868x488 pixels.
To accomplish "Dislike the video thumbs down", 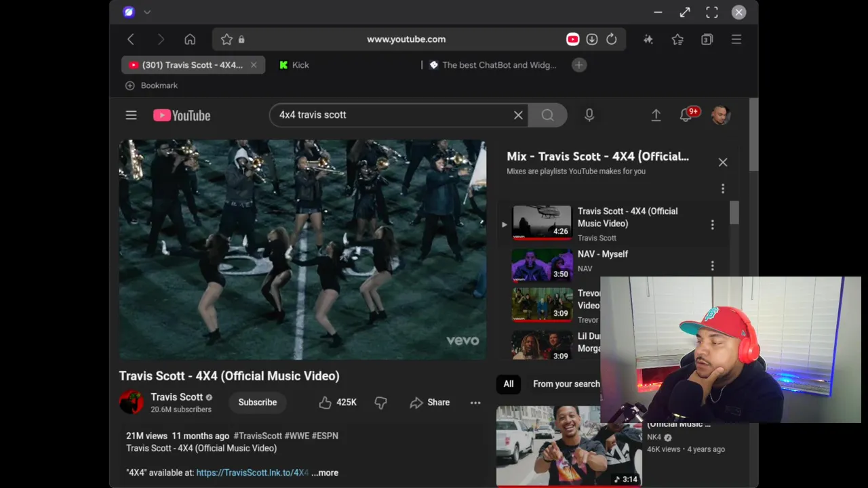I will [380, 403].
